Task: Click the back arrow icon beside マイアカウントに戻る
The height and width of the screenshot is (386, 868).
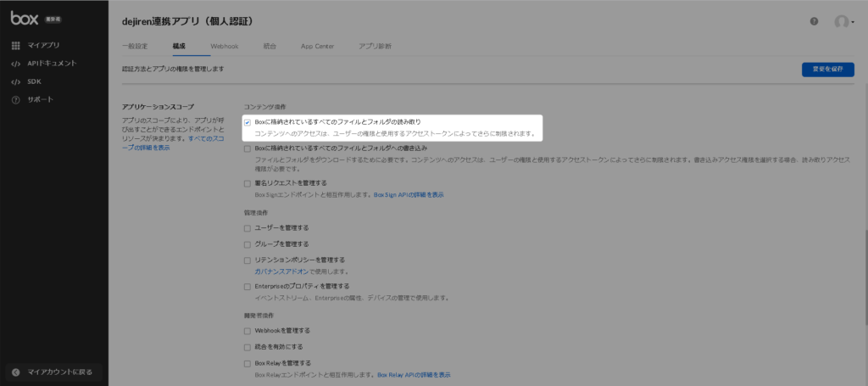Action: tap(15, 372)
